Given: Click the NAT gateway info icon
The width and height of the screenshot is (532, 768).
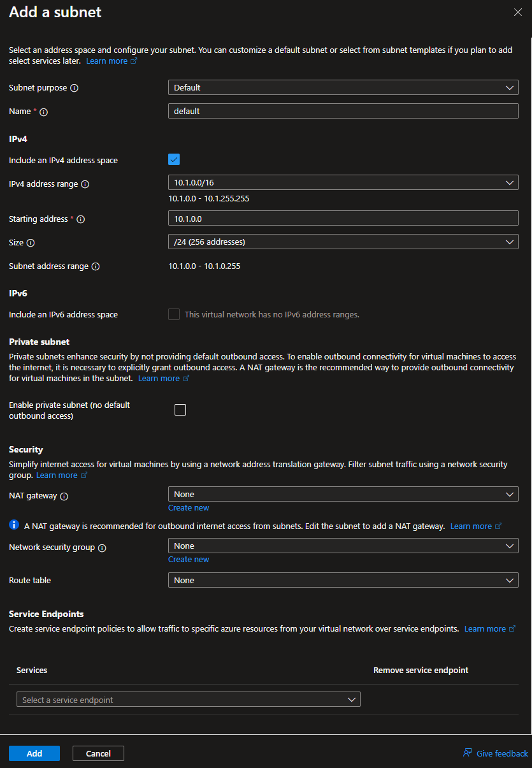Looking at the screenshot, I should click(64, 496).
